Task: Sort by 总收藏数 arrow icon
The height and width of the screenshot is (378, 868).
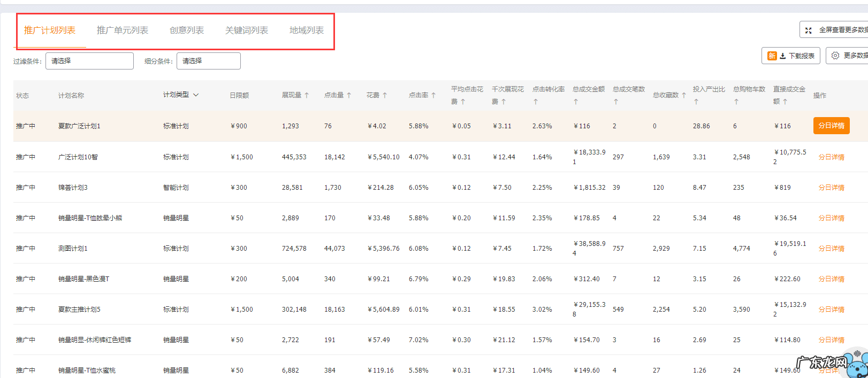Action: [683, 96]
